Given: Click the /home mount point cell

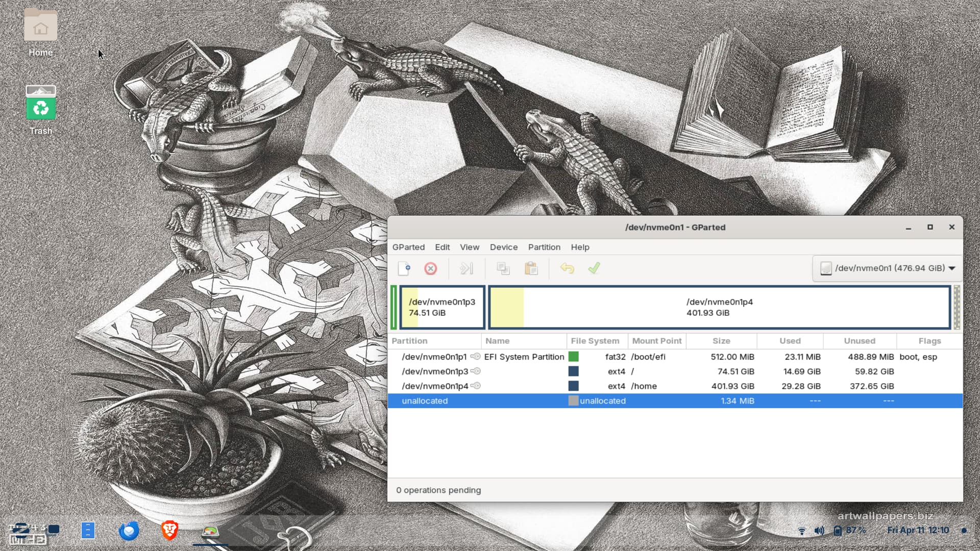Looking at the screenshot, I should coord(644,386).
